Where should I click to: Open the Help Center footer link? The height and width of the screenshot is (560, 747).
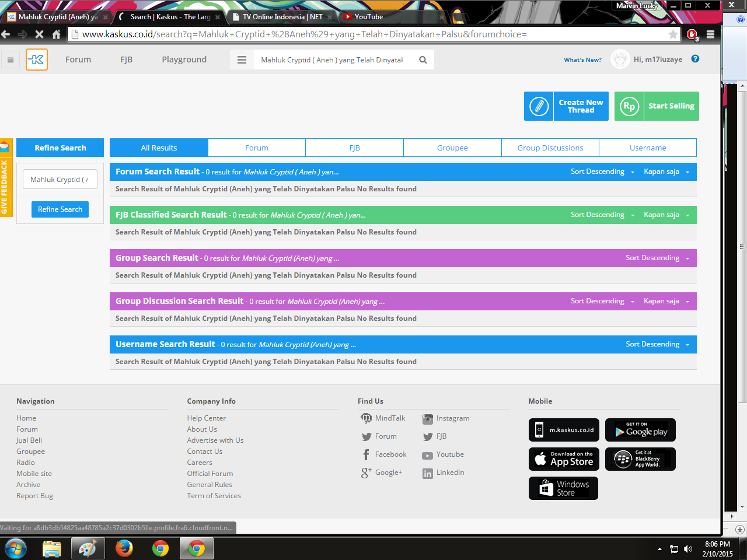(x=206, y=418)
